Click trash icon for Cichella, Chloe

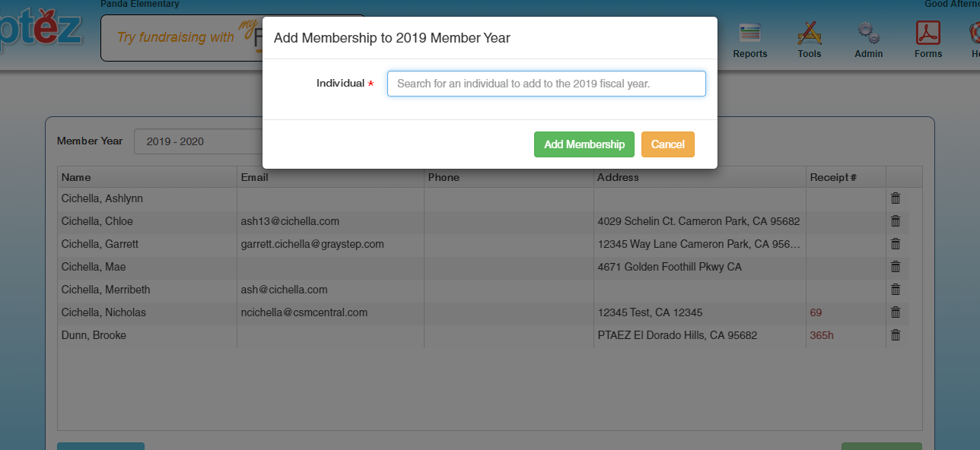click(x=896, y=221)
